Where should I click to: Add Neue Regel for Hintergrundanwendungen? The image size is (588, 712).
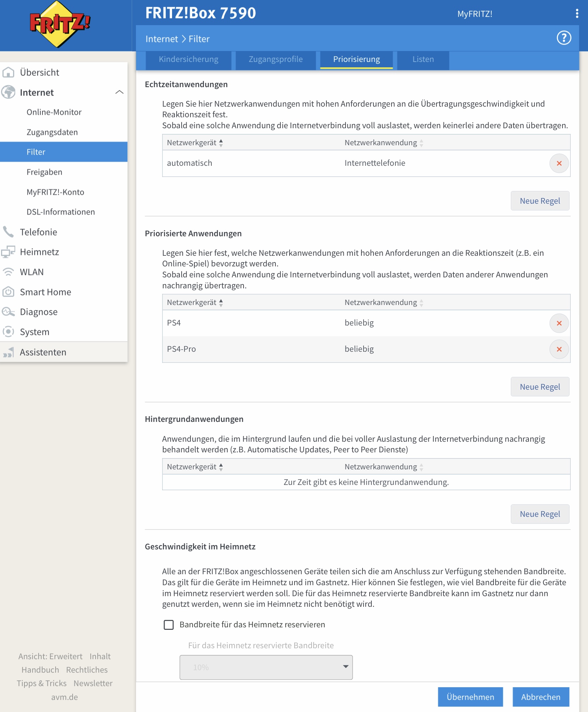540,514
